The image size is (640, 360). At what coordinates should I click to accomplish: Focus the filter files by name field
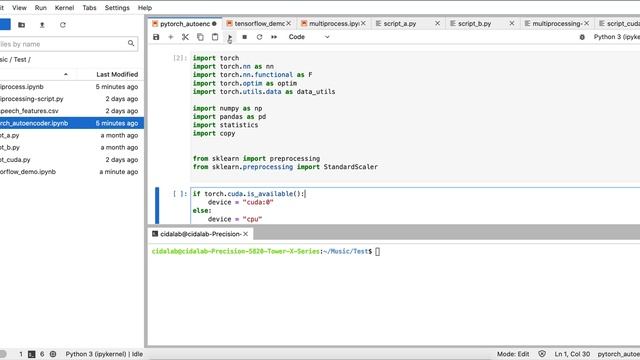(69, 44)
